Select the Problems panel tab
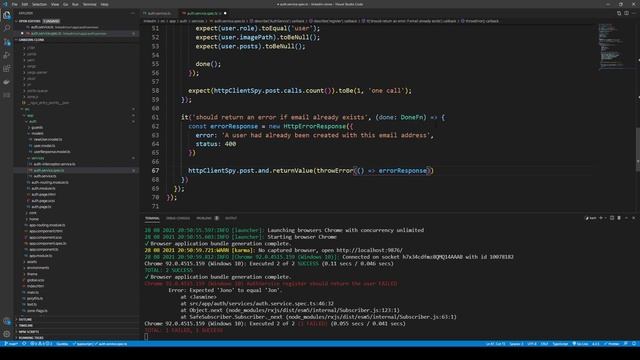640x360 pixels. 207,218
